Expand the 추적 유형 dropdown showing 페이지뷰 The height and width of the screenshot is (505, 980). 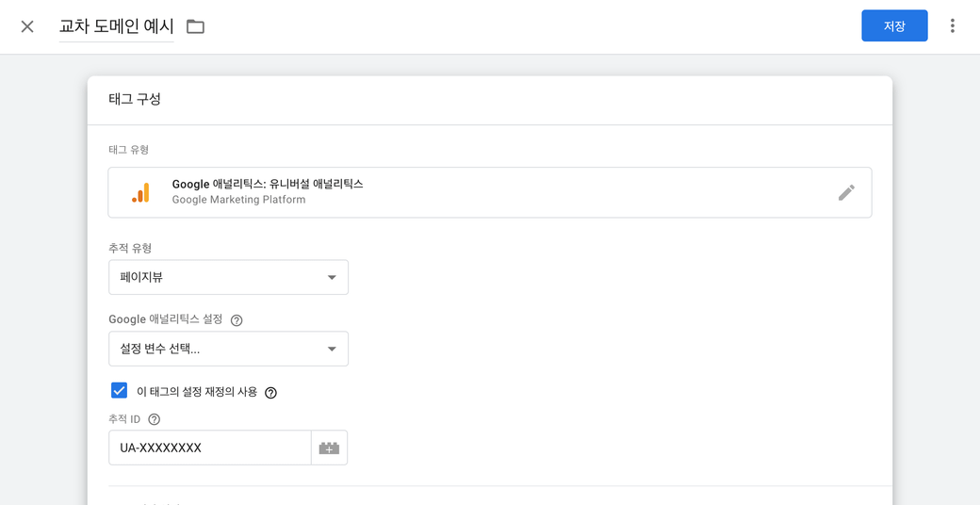[228, 278]
